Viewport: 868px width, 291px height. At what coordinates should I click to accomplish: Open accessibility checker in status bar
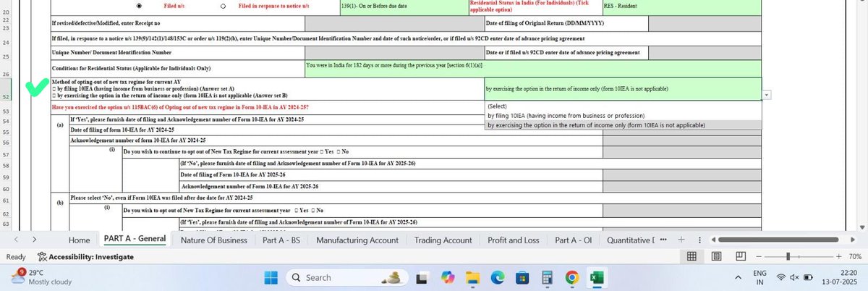(x=85, y=256)
